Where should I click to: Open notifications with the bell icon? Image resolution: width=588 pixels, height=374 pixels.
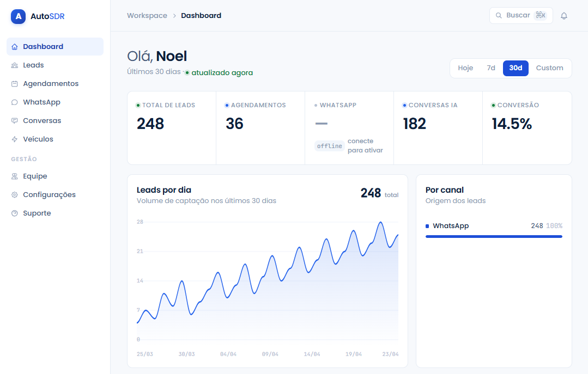(x=564, y=16)
